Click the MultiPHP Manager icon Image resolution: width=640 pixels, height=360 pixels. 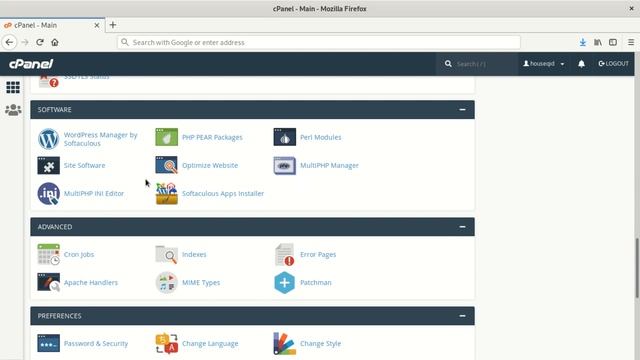pos(284,165)
